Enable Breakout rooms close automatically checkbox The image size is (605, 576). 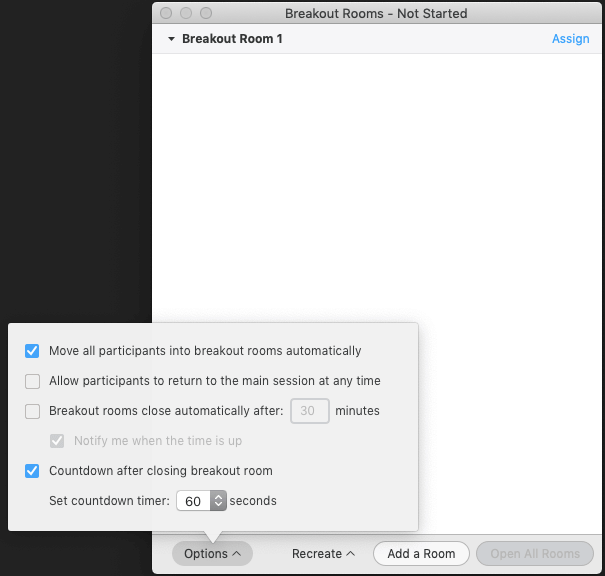pos(32,411)
